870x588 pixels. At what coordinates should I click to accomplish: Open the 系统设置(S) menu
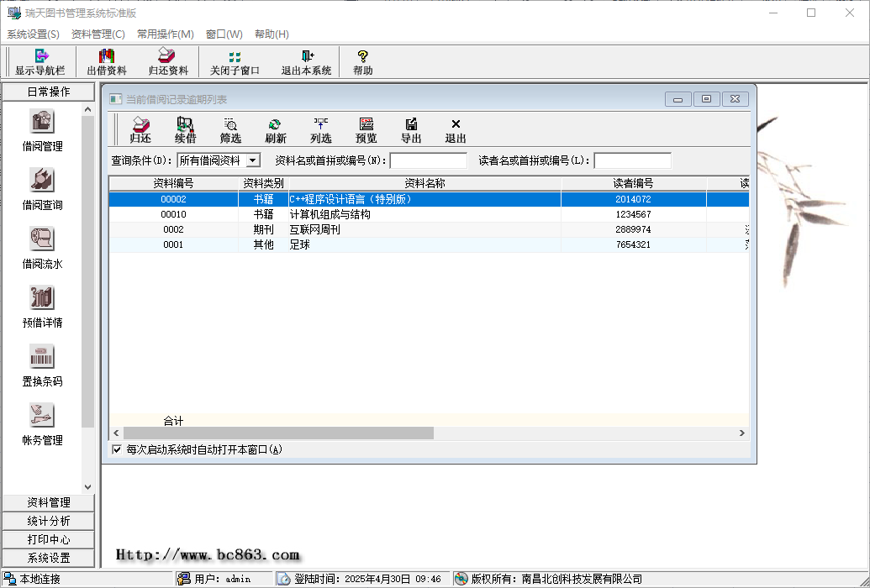34,34
